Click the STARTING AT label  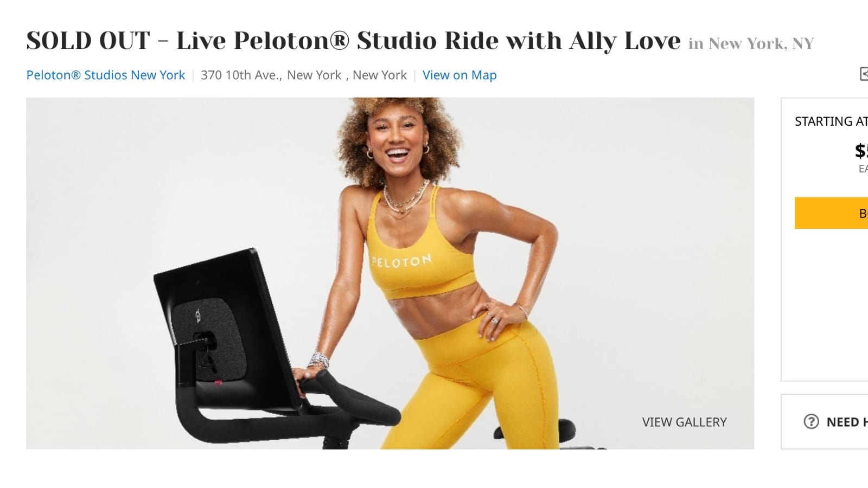click(x=831, y=121)
